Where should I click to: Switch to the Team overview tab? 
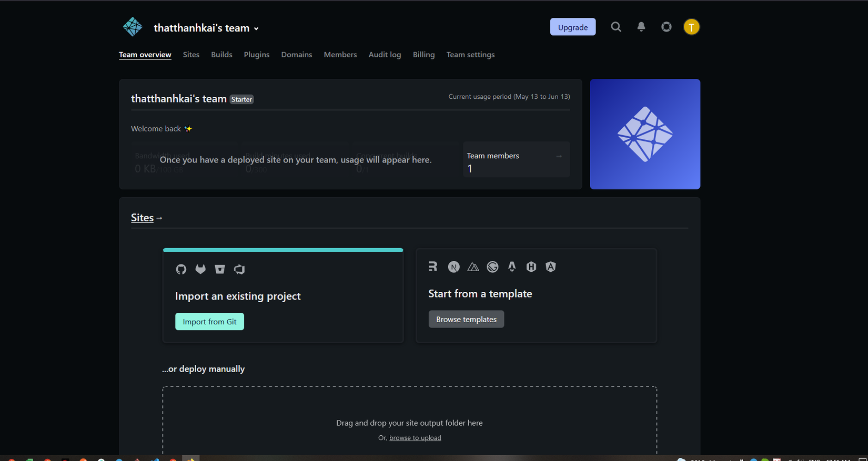pos(145,55)
